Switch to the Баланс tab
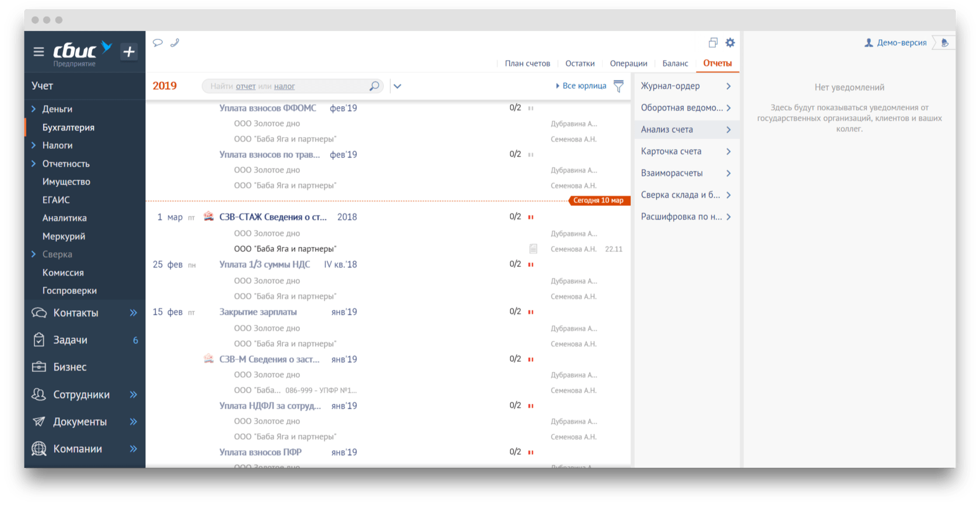 (675, 64)
